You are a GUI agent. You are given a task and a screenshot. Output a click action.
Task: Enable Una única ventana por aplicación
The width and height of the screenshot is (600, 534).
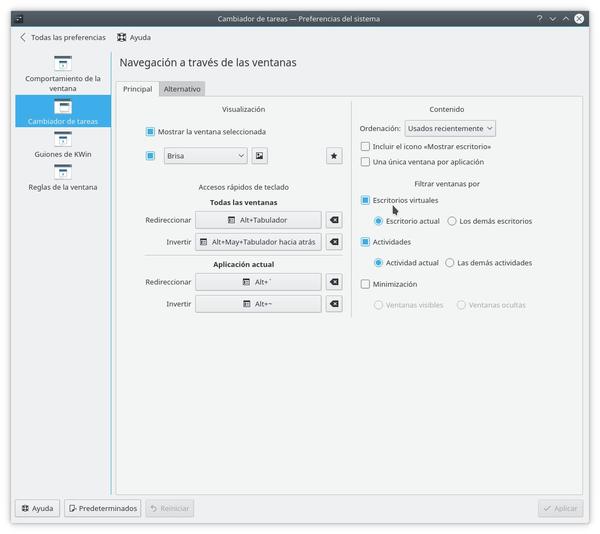366,161
